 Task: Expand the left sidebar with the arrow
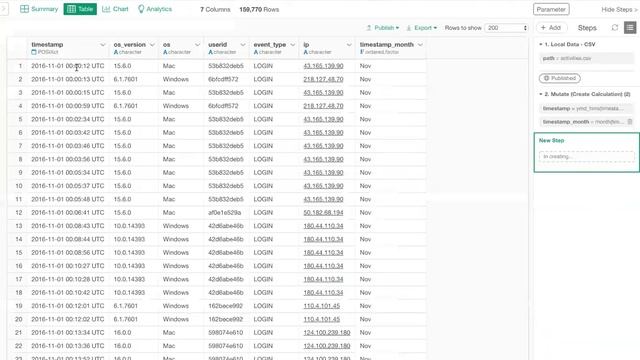[x=3, y=9]
